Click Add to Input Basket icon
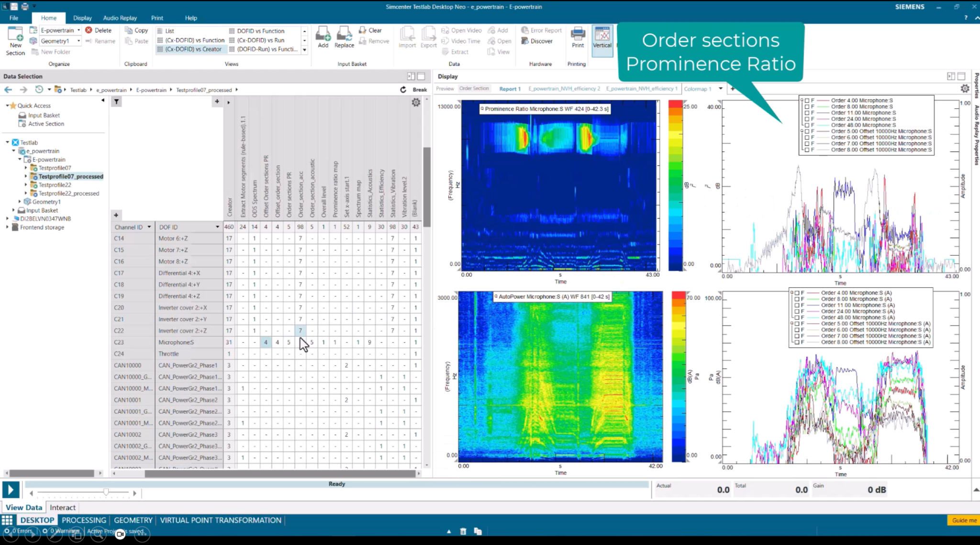This screenshot has width=980, height=545. click(323, 34)
